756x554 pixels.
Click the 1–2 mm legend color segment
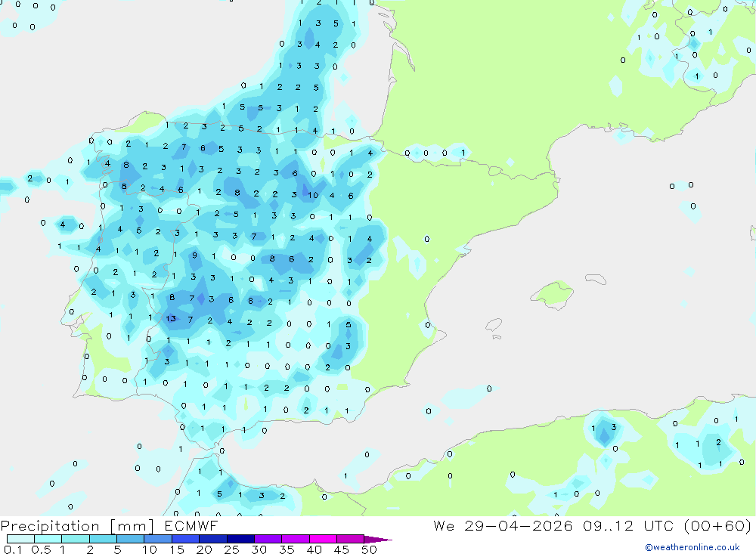point(76,539)
